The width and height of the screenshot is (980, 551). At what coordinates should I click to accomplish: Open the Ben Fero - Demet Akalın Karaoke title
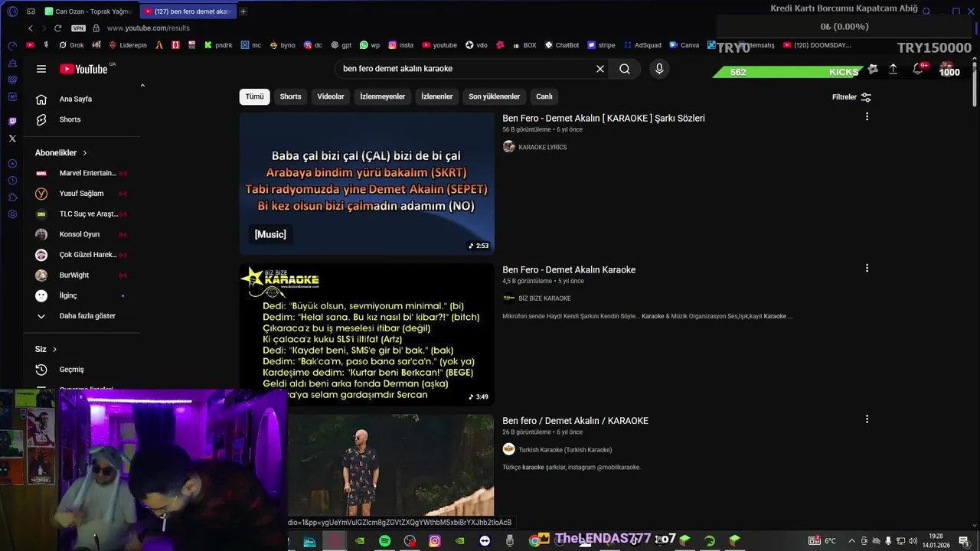tap(569, 270)
